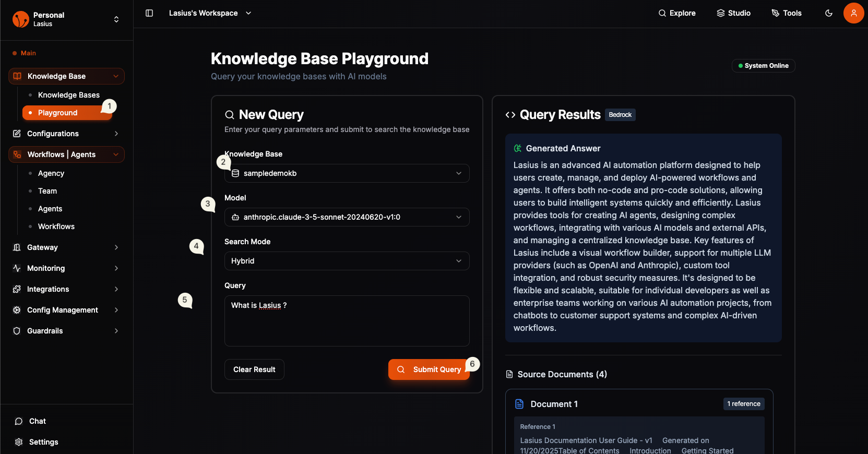This screenshot has width=868, height=454.
Task: Click the Source Documents file icon
Action: (509, 374)
